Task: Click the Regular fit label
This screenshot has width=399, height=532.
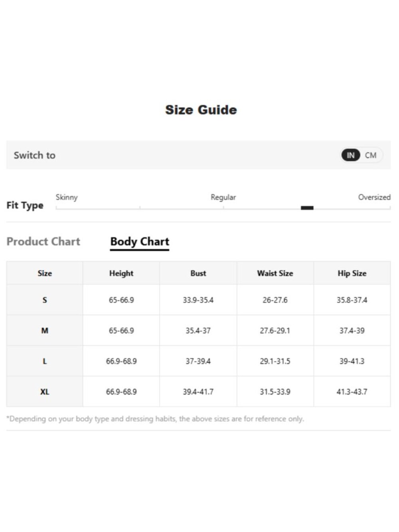Action: (223, 197)
